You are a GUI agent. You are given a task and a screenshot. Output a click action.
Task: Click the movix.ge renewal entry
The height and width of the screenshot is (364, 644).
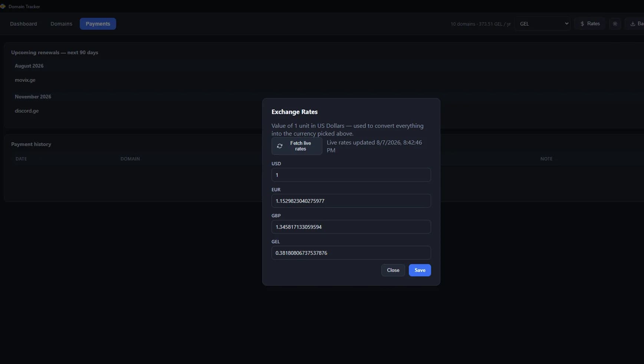click(x=25, y=80)
